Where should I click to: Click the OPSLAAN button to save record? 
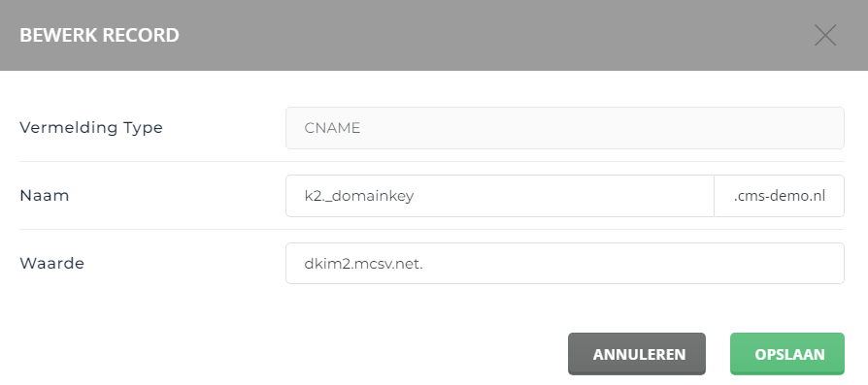pyautogui.click(x=787, y=354)
